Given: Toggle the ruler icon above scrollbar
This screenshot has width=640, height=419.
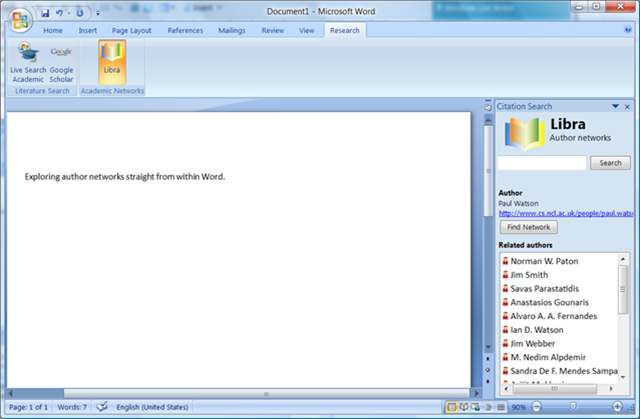Looking at the screenshot, I should point(488,107).
